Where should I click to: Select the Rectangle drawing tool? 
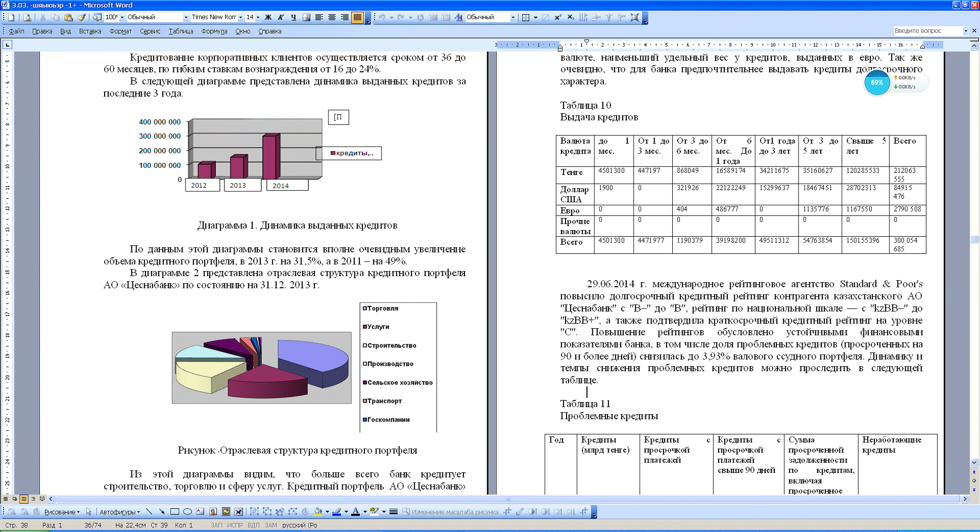[175, 512]
